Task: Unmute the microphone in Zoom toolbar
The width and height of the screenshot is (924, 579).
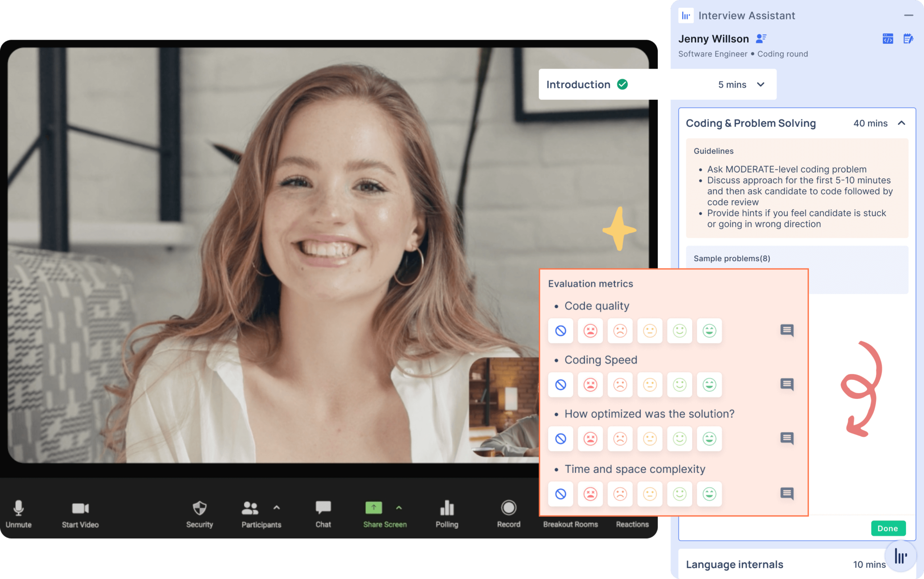Action: (18, 514)
